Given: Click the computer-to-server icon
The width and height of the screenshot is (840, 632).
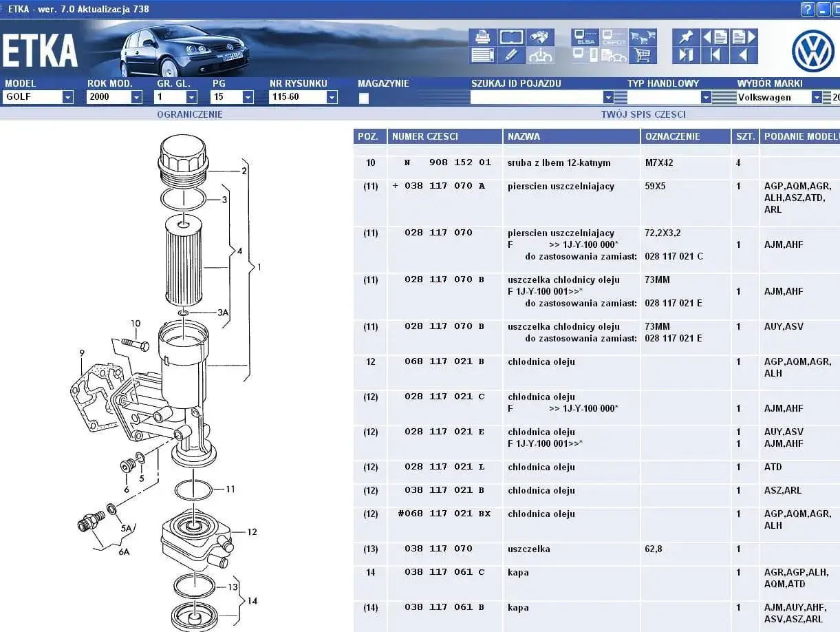Looking at the screenshot, I should pyautogui.click(x=585, y=55).
